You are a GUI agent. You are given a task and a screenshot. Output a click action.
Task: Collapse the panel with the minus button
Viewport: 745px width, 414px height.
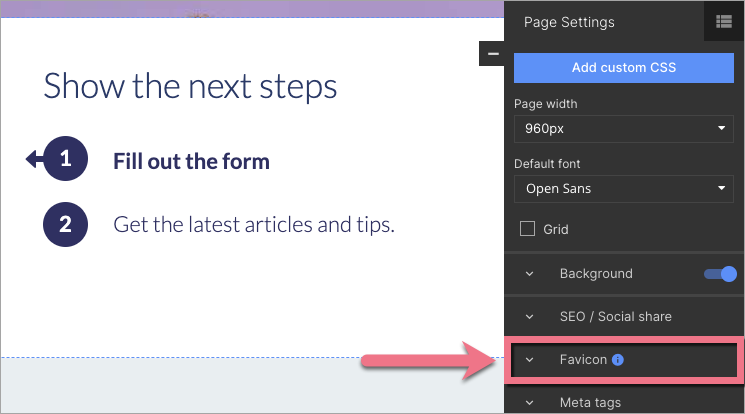tap(493, 53)
